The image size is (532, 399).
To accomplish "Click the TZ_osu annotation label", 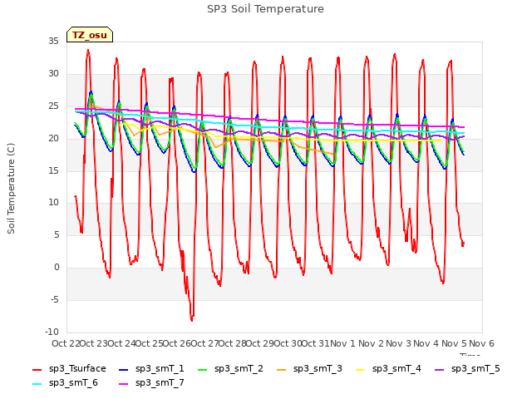I will coord(90,35).
